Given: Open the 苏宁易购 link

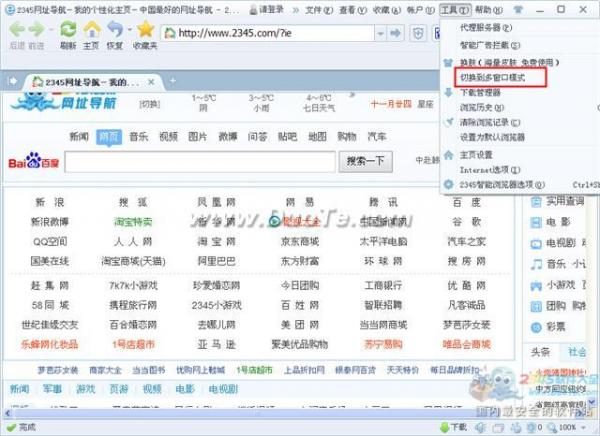Looking at the screenshot, I should point(383,344).
